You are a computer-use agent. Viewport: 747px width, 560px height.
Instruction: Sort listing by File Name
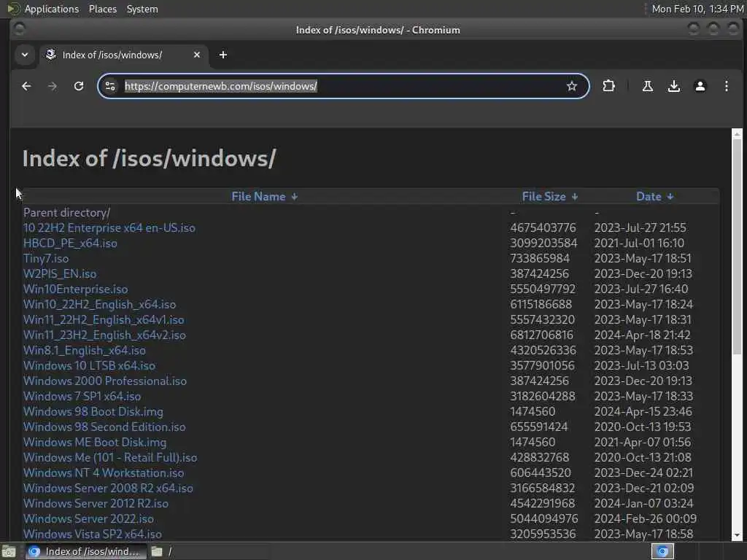coord(258,197)
